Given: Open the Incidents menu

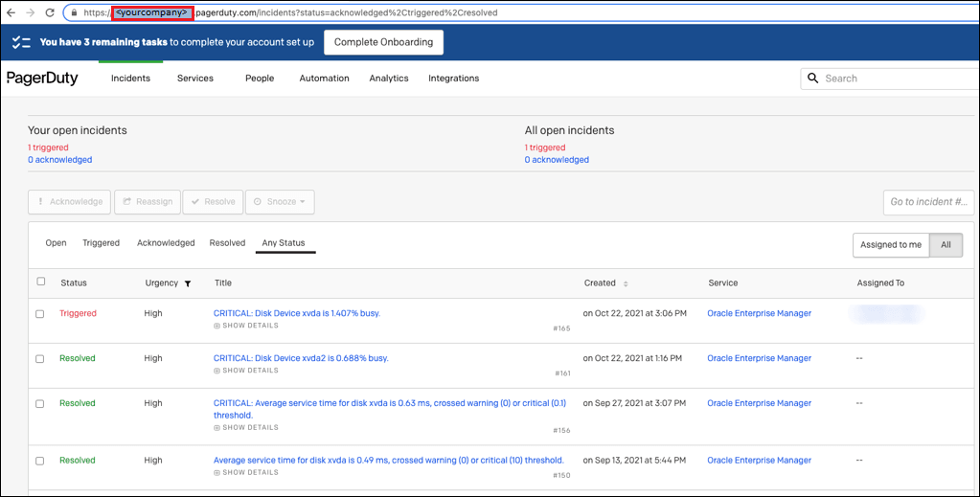Looking at the screenshot, I should [130, 79].
